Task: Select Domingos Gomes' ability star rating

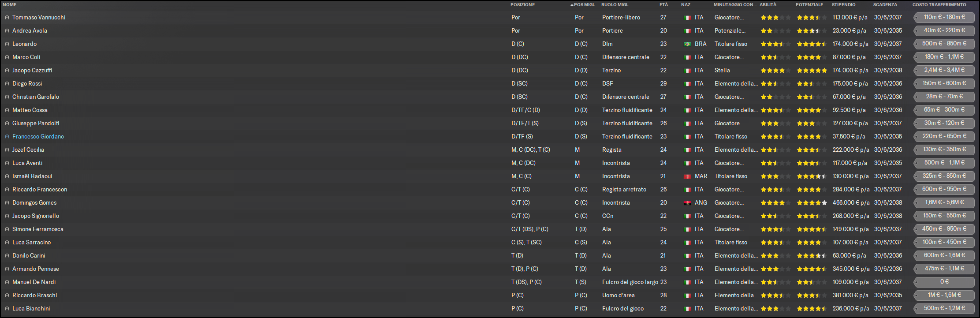Action: [776, 203]
